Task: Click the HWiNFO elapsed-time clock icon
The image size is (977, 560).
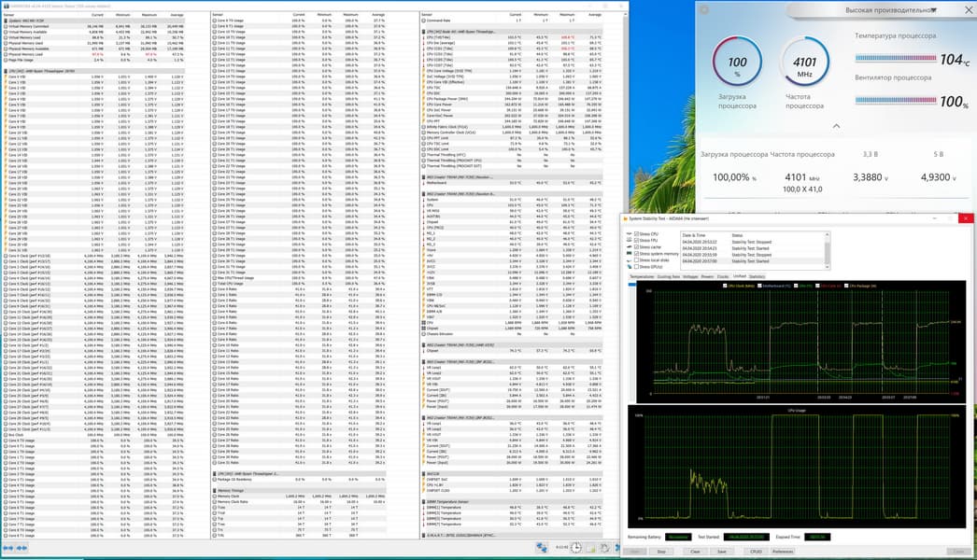Action: (x=576, y=548)
